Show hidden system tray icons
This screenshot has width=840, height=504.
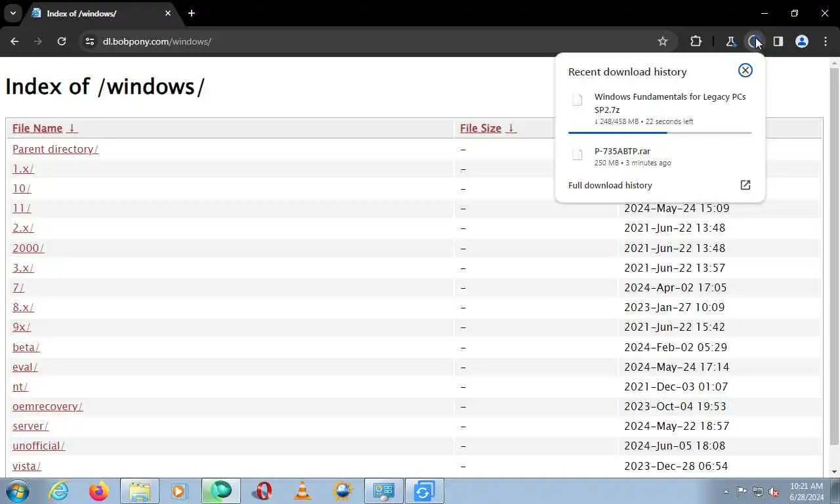click(x=726, y=492)
